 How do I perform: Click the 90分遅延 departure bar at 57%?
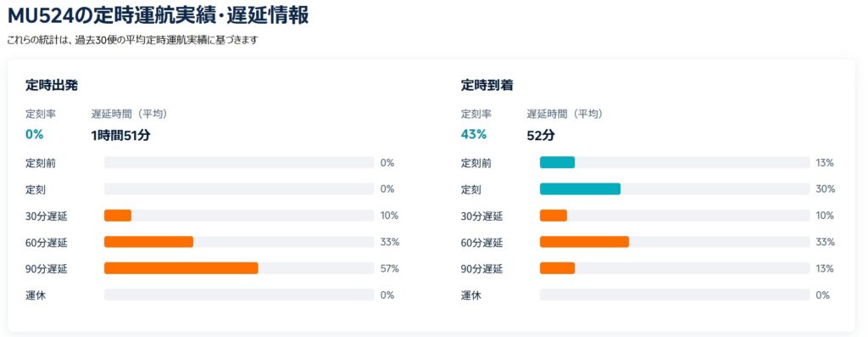pos(181,268)
